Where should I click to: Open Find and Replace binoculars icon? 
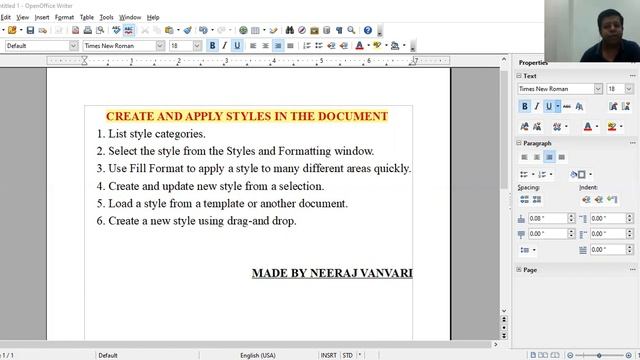click(290, 30)
